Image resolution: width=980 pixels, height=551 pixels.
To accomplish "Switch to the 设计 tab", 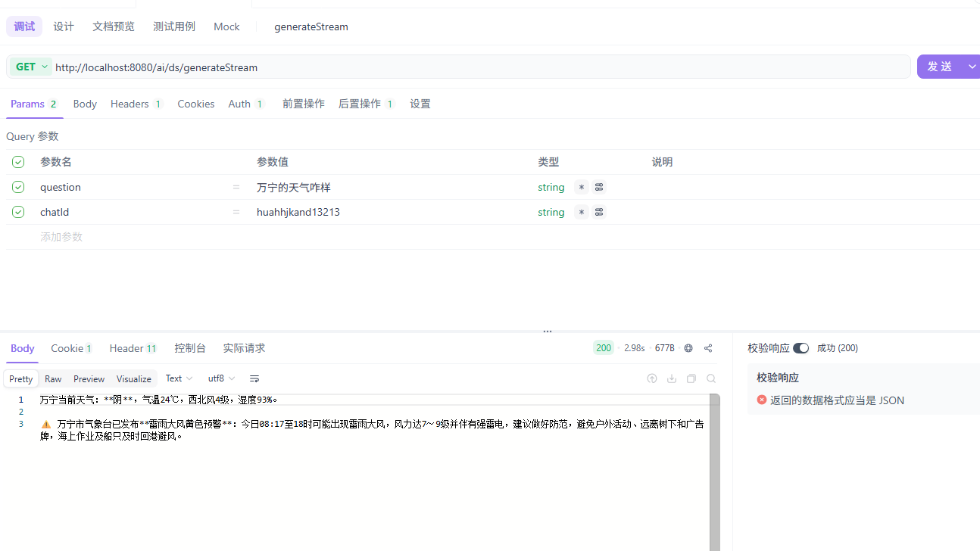I will tap(64, 26).
